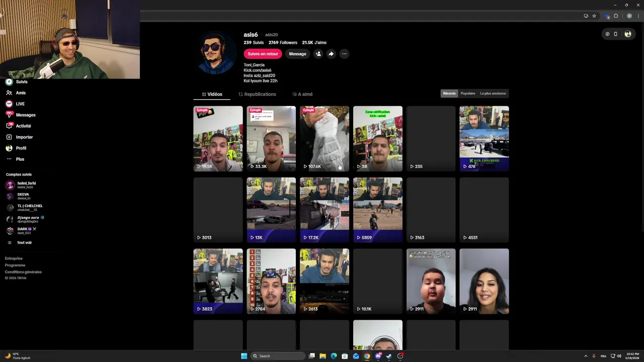Open pinned video with 33.3K views

pyautogui.click(x=271, y=139)
